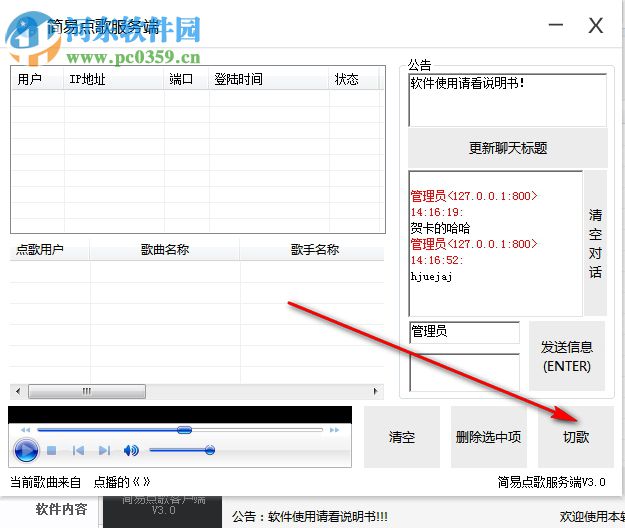
Task: Click the chat message 贺卡的哈哈
Action: point(440,228)
